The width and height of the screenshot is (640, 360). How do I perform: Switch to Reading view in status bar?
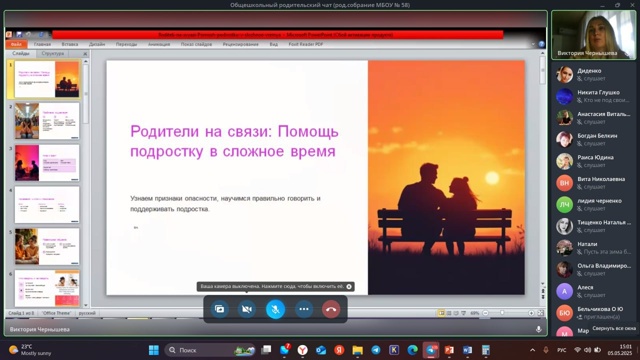click(456, 313)
